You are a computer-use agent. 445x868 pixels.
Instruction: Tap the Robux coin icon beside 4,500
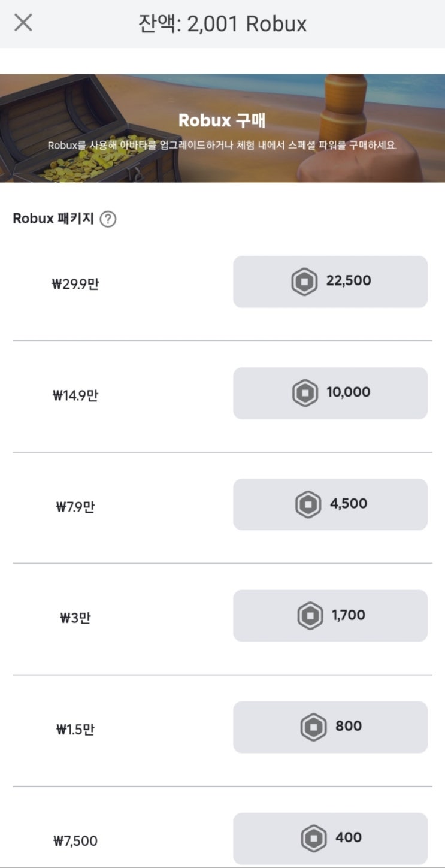308,504
